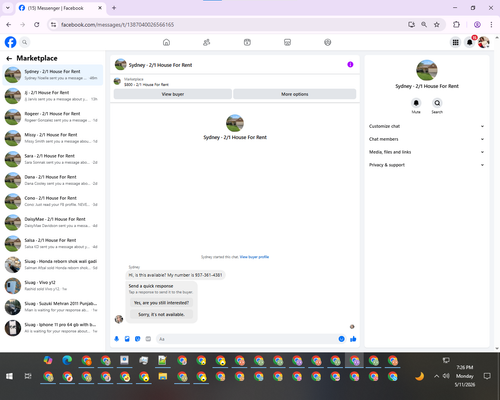
Task: Open the Facebook Home feed icon
Action: (x=166, y=42)
